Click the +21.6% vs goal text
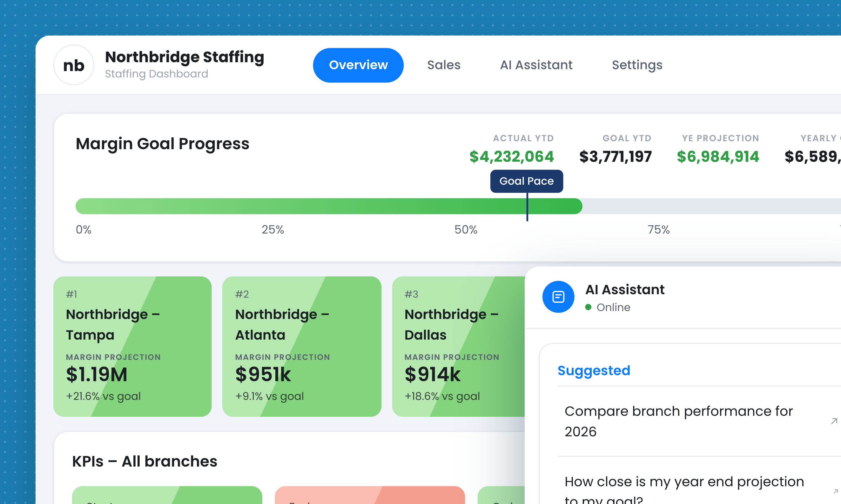Image resolution: width=841 pixels, height=504 pixels. (103, 396)
